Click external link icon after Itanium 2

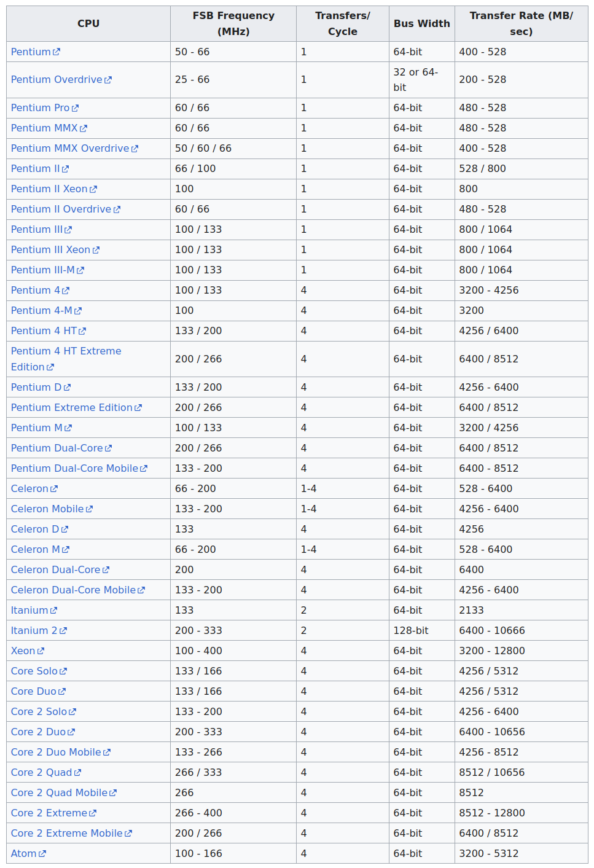point(63,631)
